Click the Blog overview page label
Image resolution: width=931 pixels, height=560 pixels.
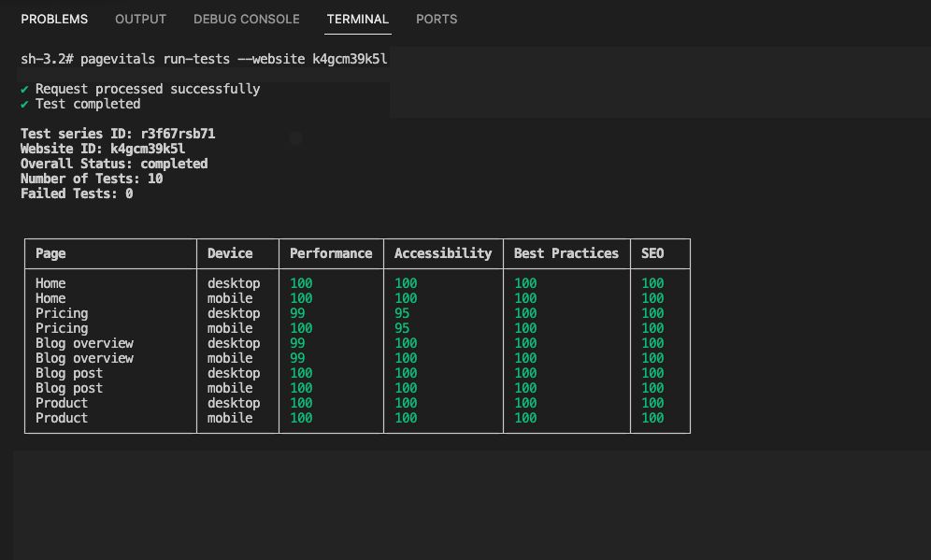coord(84,343)
